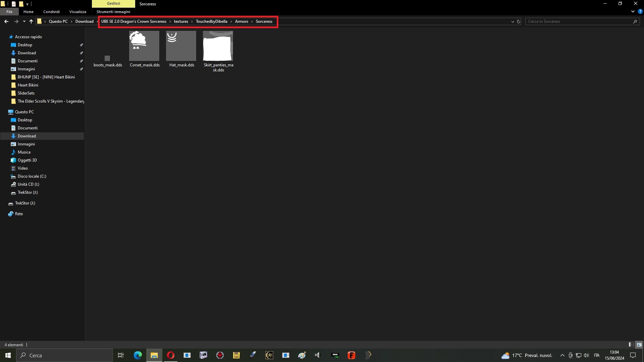Switch to the Home ribbon tab
This screenshot has height=362, width=644.
[29, 12]
